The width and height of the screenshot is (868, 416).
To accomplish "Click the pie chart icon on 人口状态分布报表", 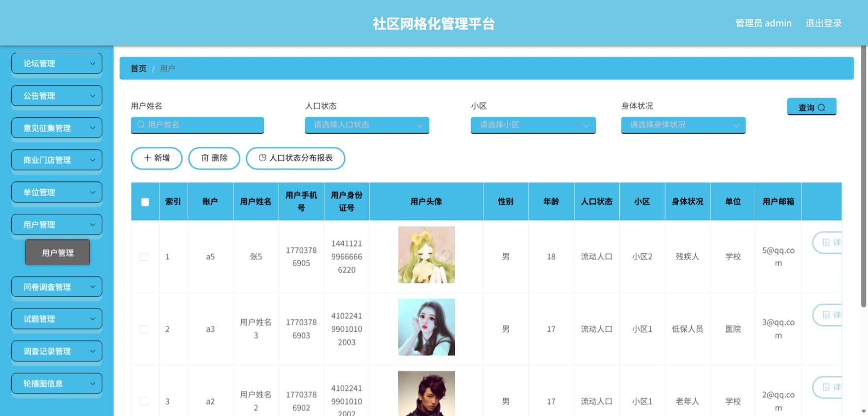I will click(262, 158).
